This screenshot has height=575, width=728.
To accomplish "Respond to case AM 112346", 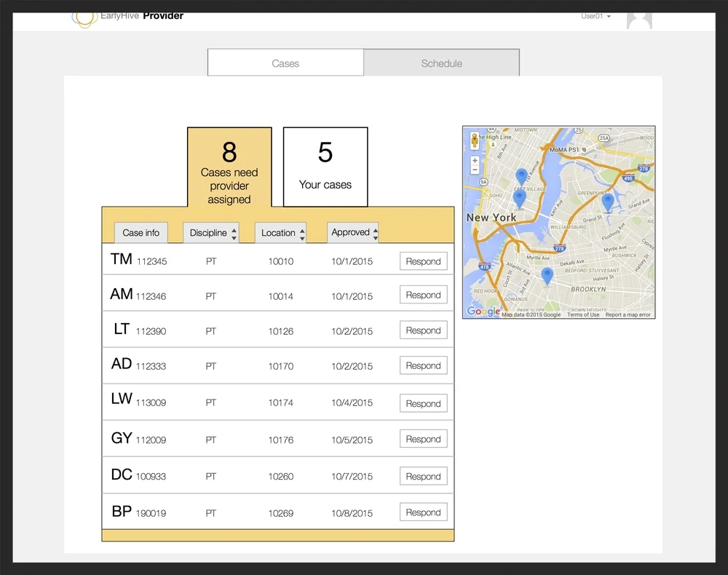I will (x=424, y=295).
